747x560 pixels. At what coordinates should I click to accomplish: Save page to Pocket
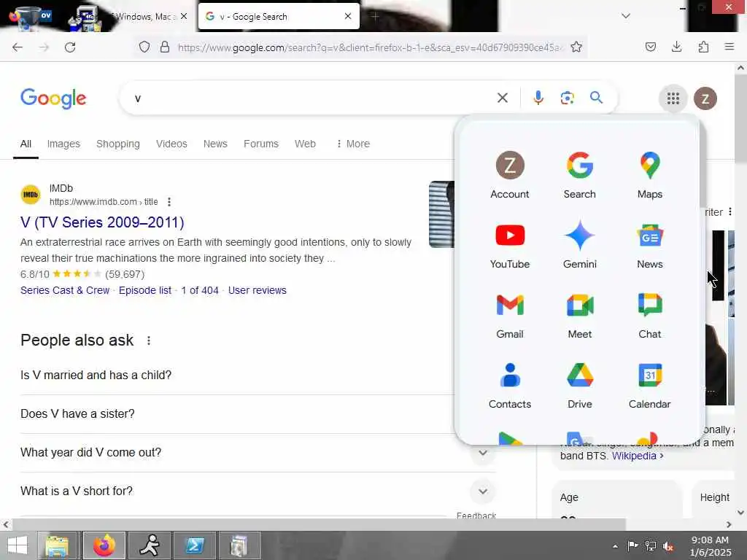[650, 47]
